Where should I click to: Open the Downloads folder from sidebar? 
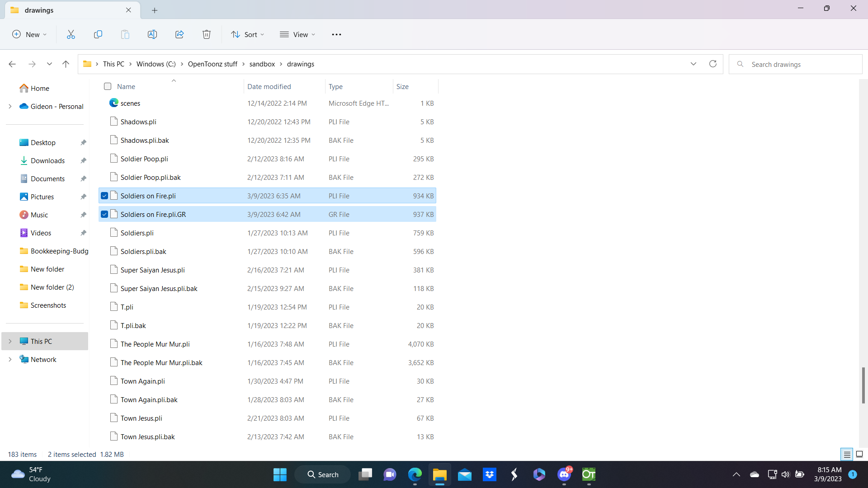[47, 160]
